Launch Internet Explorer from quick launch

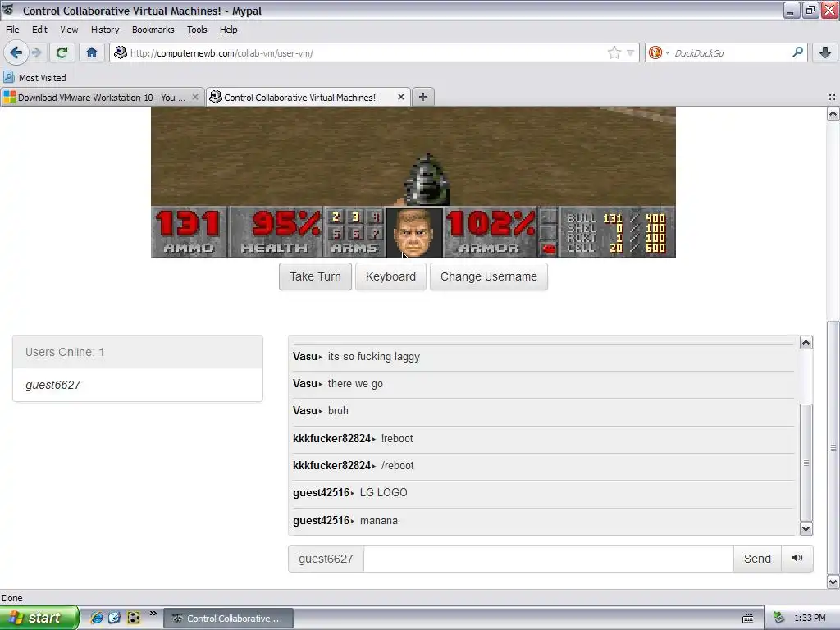(x=97, y=618)
